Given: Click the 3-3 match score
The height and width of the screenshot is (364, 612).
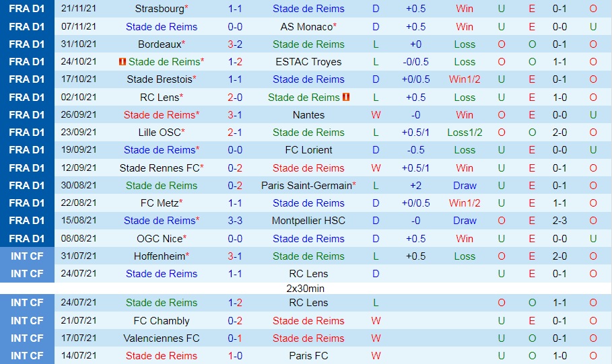Looking at the screenshot, I should [235, 221].
